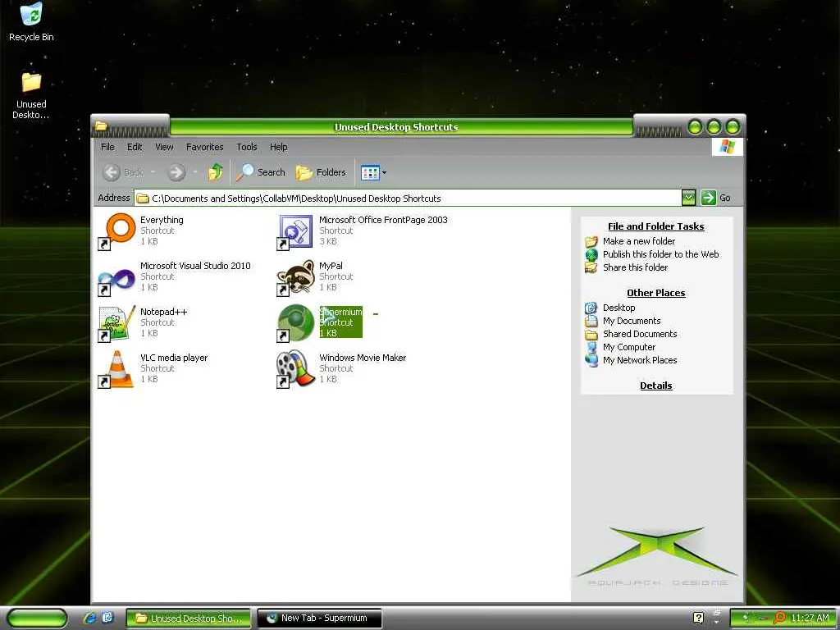Select the Windows Movie Maker film reel icon
This screenshot has width=840, height=630.
[295, 370]
